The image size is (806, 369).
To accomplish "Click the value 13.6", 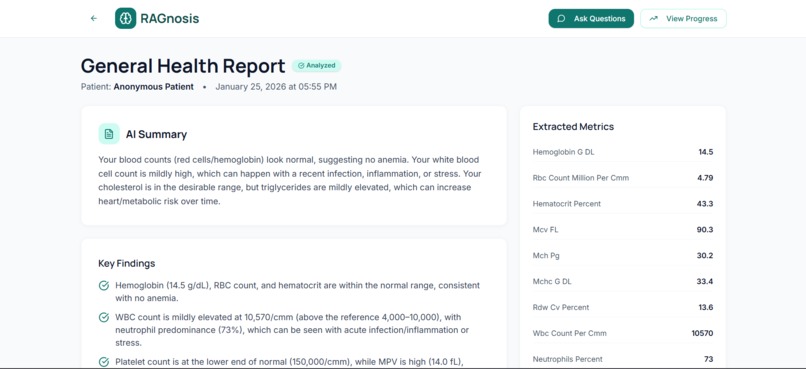I will click(705, 307).
